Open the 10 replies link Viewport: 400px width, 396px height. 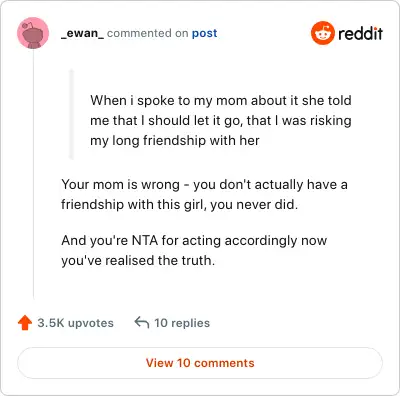pos(182,323)
